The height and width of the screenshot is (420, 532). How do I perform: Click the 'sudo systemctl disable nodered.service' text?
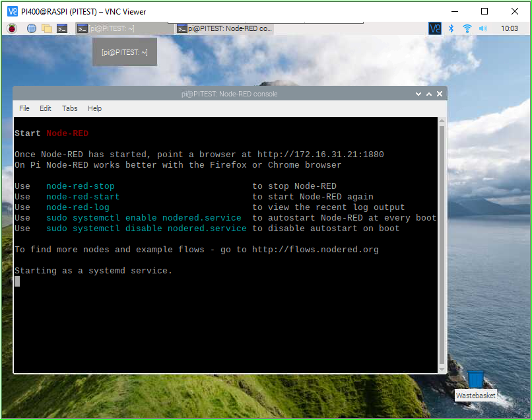[147, 228]
